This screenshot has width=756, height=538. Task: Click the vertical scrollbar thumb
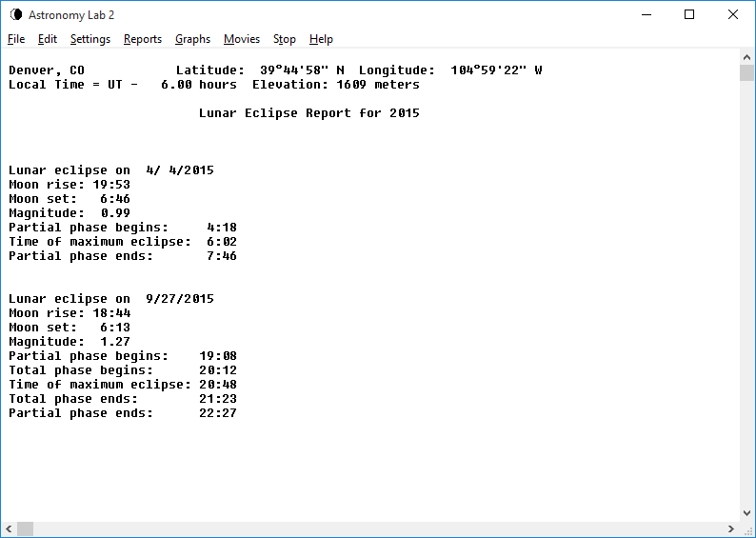coord(746,74)
